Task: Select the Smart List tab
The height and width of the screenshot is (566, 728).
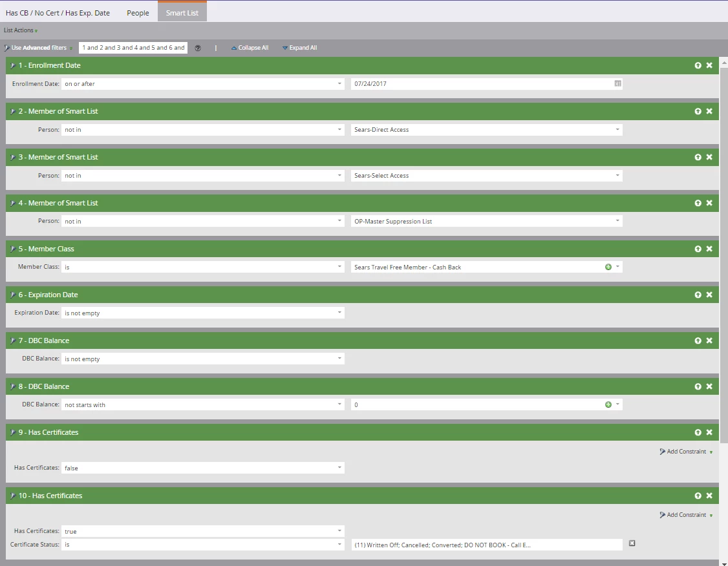Action: tap(182, 12)
